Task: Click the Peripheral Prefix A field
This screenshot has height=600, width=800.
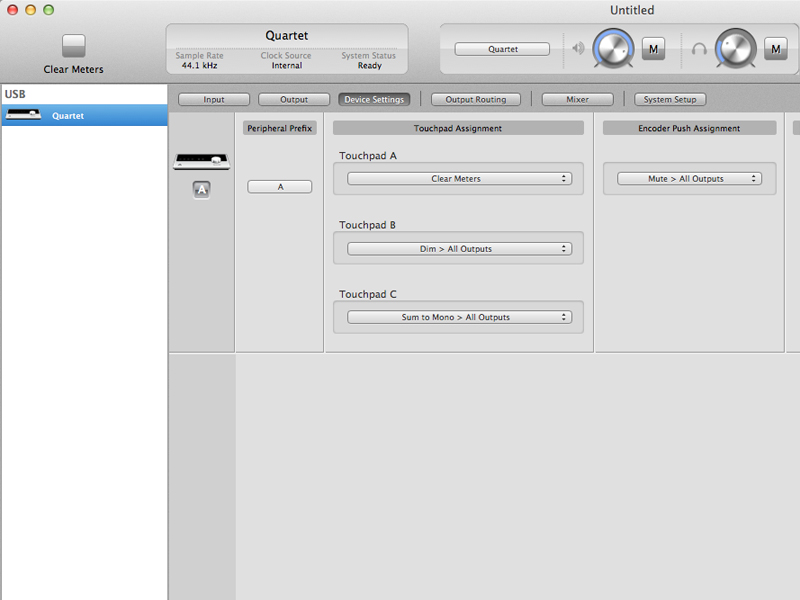Action: point(280,187)
